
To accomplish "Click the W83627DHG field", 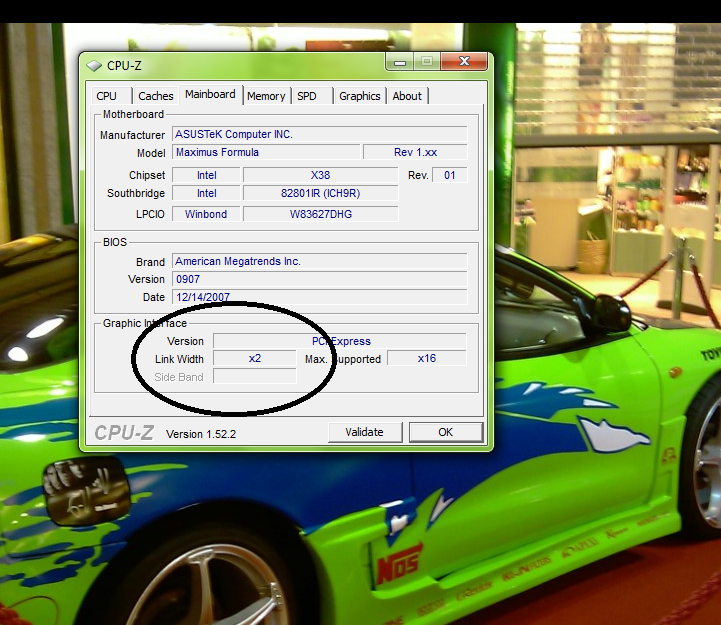I will coord(320,214).
